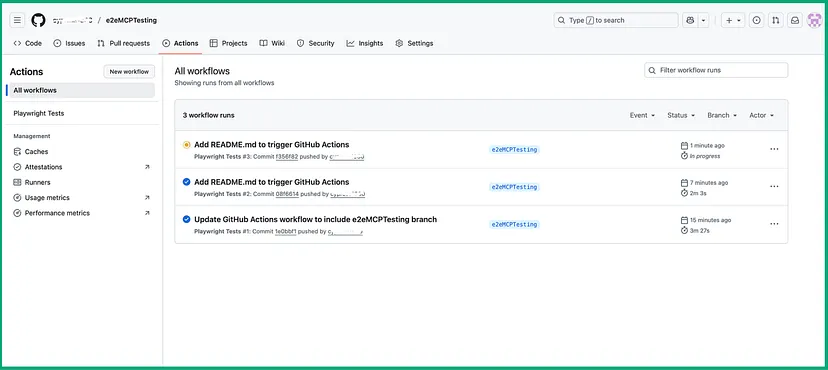Open the hamburger navigation menu
This screenshot has height=370, width=828.
pos(17,21)
